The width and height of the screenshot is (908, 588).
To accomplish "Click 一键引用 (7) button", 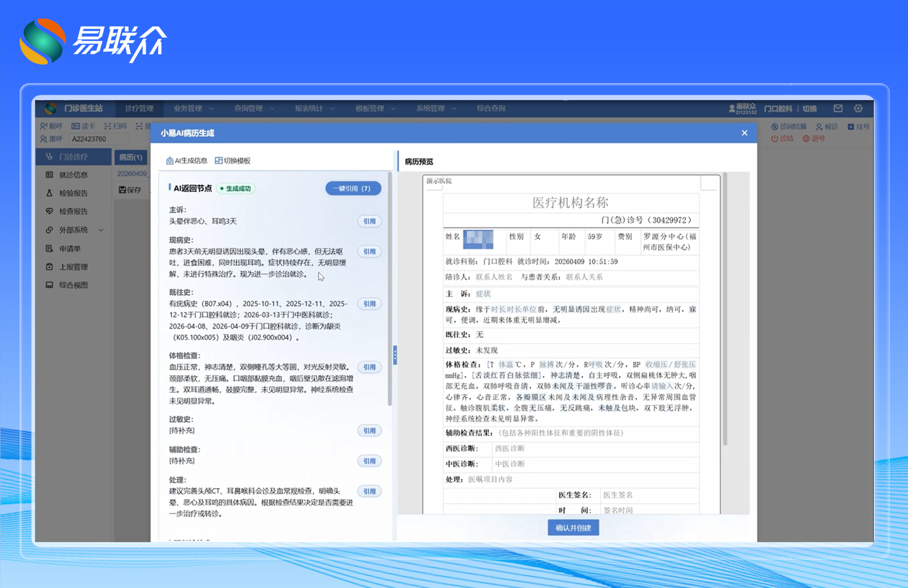I will pos(353,188).
